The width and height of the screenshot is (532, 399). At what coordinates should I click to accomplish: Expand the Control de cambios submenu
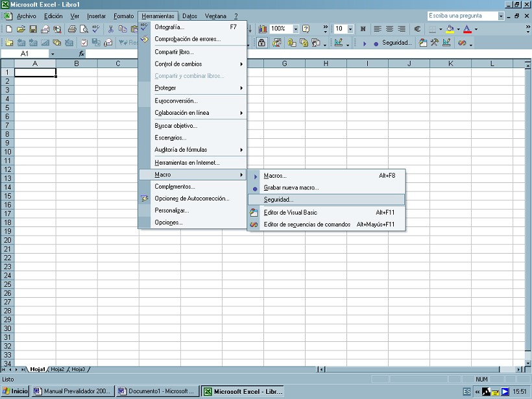click(x=192, y=64)
